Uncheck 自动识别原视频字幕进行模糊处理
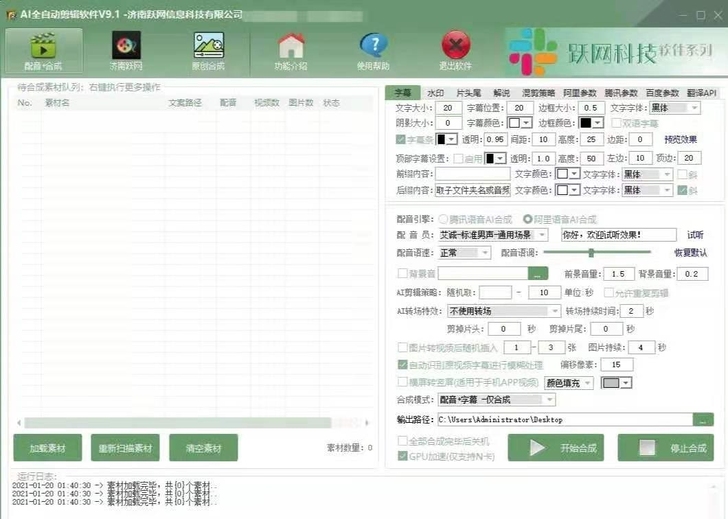Screen dimensions: 728x519 click(x=403, y=365)
